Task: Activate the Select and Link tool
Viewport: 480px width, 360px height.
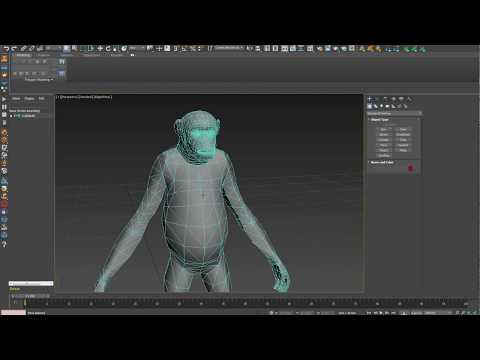Action: point(23,49)
